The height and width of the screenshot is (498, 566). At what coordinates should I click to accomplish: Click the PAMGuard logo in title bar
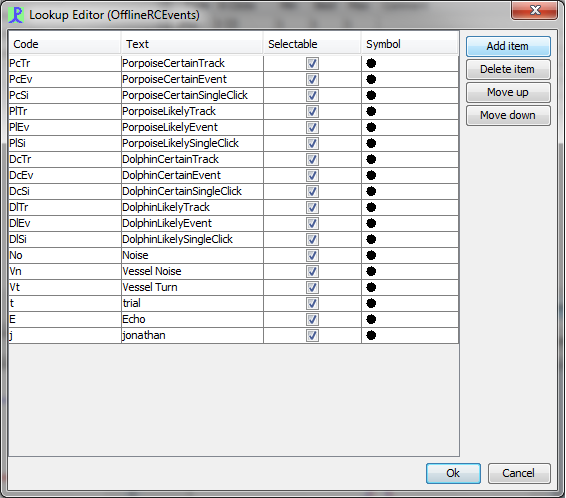click(16, 15)
